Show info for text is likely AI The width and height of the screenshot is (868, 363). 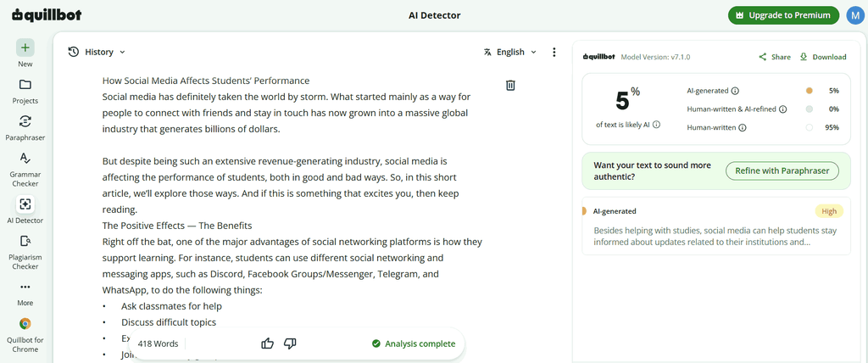pos(657,125)
